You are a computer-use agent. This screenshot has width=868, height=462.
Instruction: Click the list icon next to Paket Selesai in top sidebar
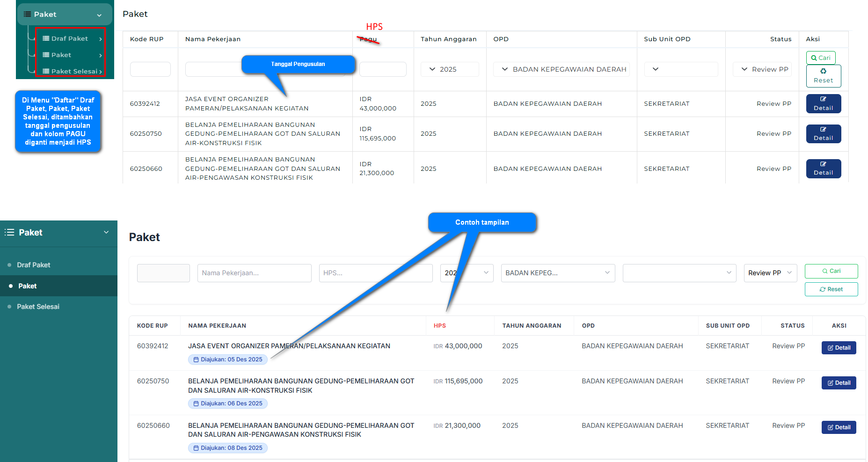[x=46, y=71]
